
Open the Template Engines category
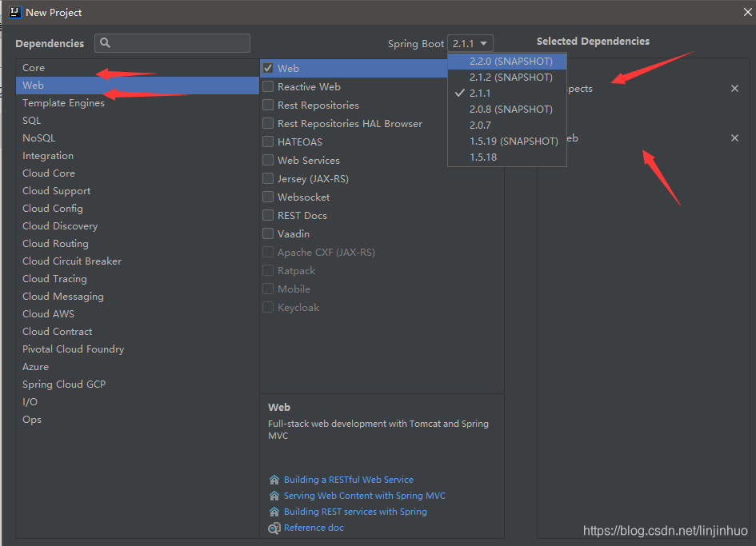pyautogui.click(x=138, y=102)
